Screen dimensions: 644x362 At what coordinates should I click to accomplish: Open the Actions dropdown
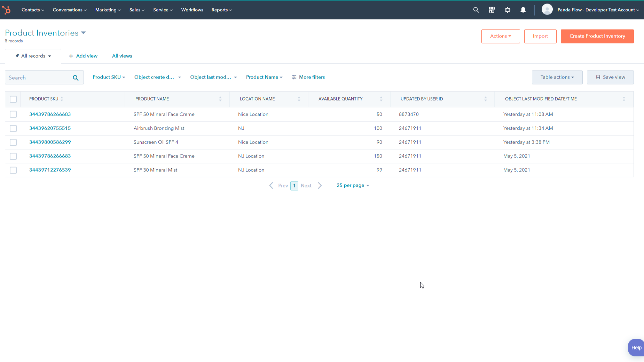click(x=500, y=36)
